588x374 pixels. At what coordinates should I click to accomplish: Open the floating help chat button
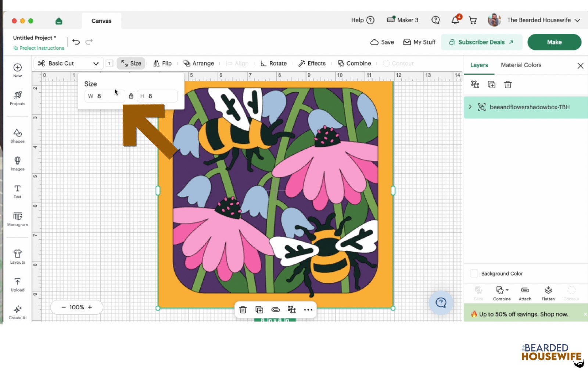pos(441,303)
